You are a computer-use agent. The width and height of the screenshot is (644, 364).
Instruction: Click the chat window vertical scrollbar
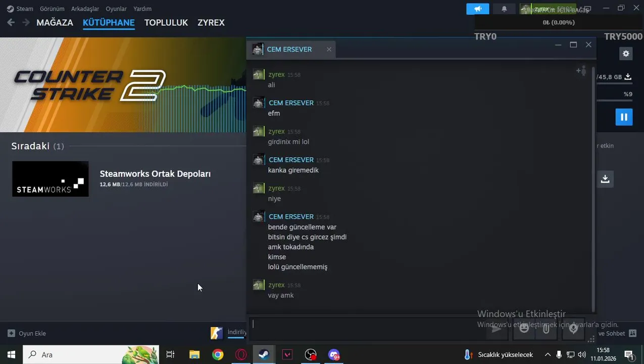[x=593, y=190]
